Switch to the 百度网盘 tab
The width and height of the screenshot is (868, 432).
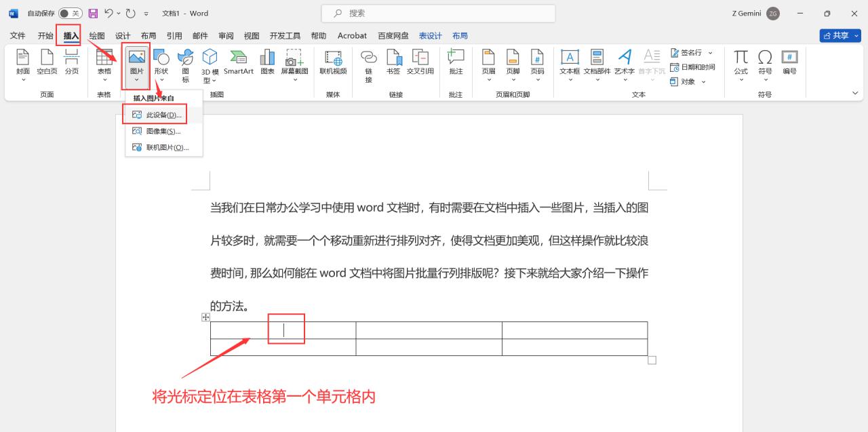pos(393,35)
